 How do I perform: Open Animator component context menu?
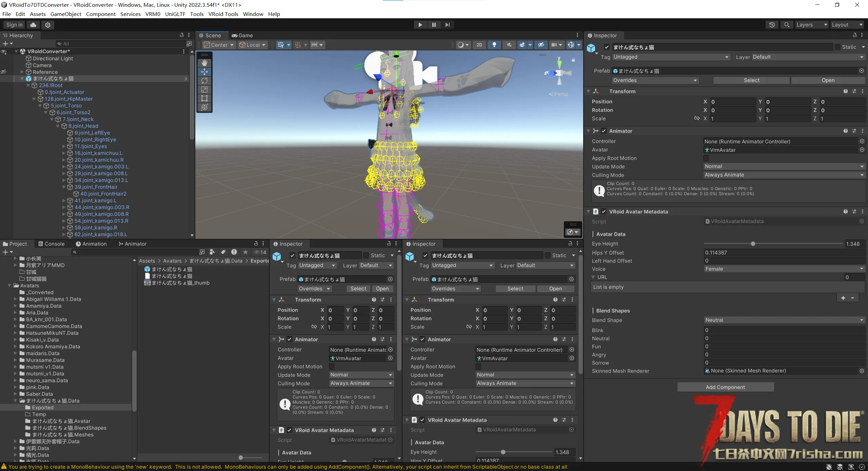863,131
